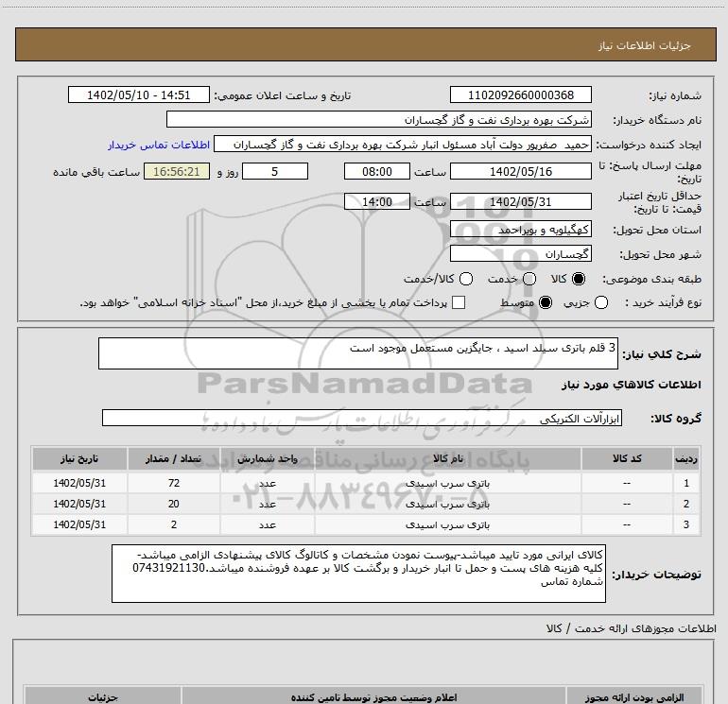Click the request creator name field
The width and height of the screenshot is (728, 704).
tap(403, 145)
